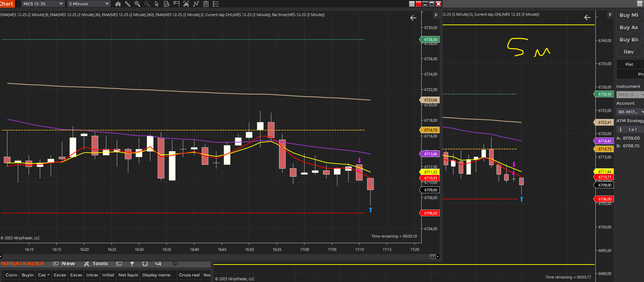Click the Gross real column header

click(189, 275)
